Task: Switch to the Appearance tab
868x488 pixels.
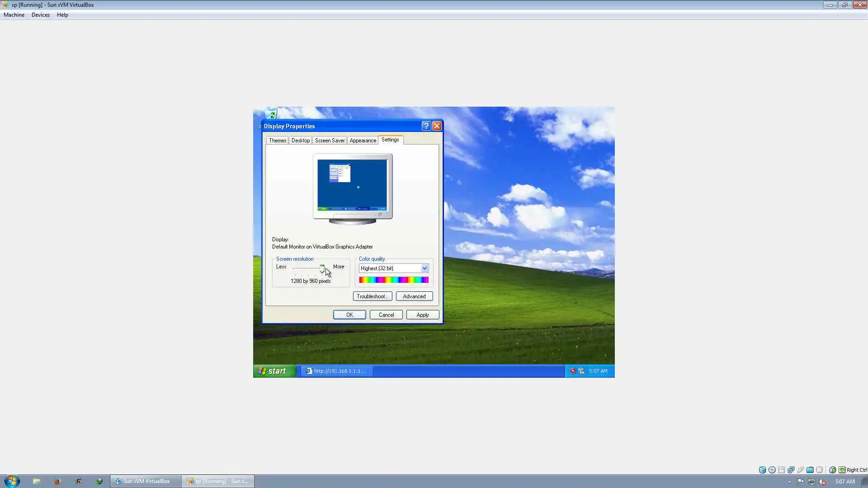Action: (363, 141)
